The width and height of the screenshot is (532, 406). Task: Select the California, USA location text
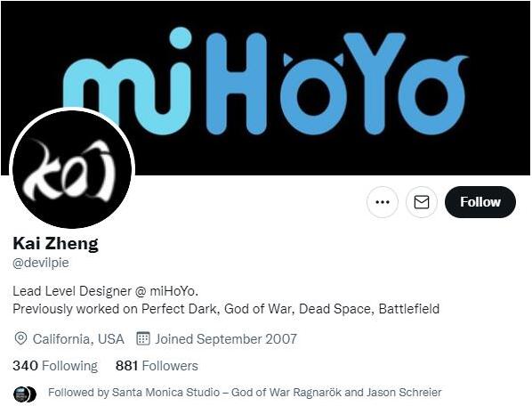(x=78, y=339)
